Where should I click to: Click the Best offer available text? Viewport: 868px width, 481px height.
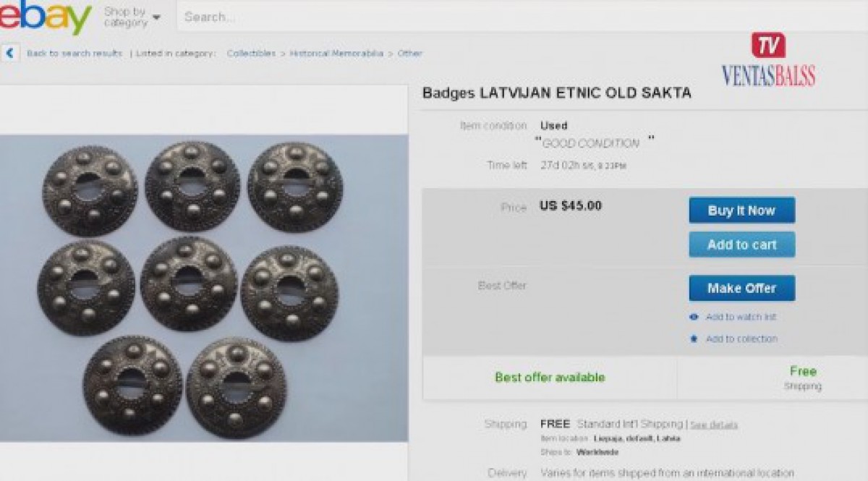pyautogui.click(x=550, y=378)
